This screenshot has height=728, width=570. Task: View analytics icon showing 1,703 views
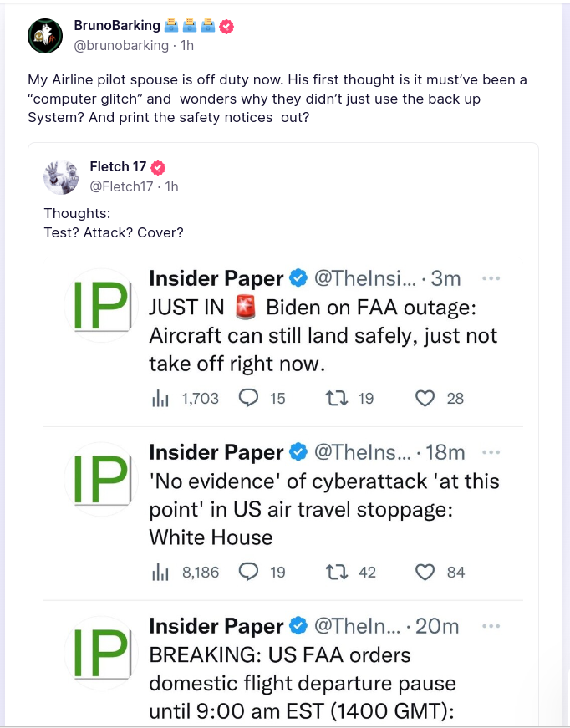[x=160, y=399]
